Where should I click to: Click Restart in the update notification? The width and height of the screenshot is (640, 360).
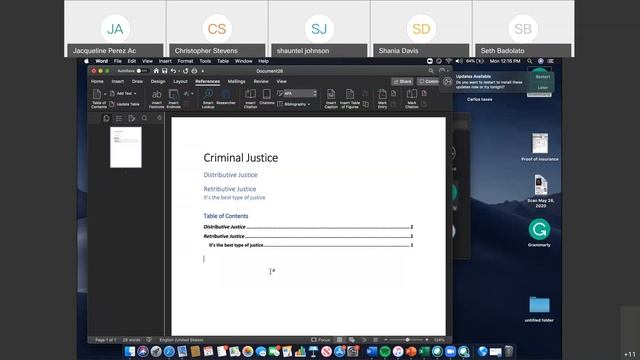click(542, 77)
